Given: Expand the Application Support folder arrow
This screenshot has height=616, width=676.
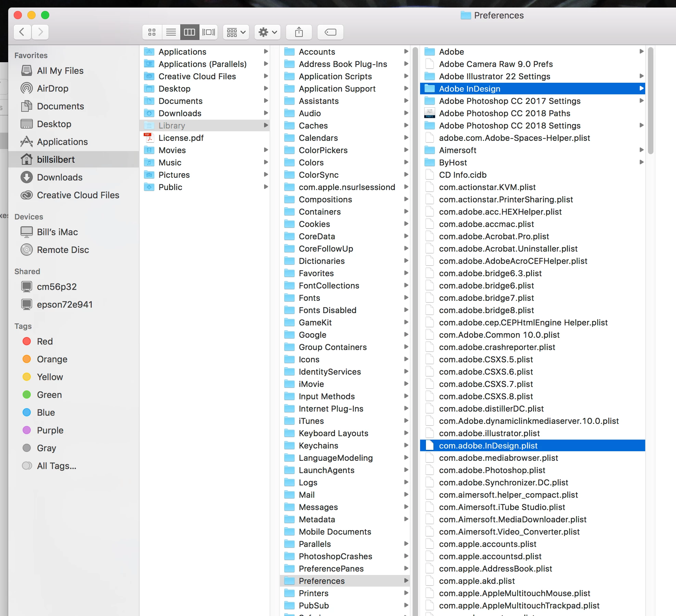Looking at the screenshot, I should [406, 89].
